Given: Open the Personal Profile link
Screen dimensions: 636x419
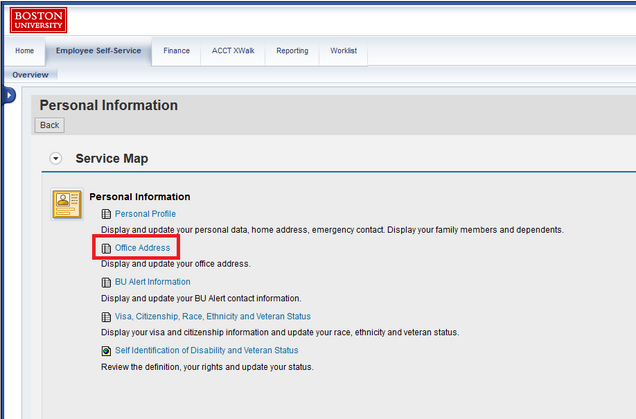Looking at the screenshot, I should pyautogui.click(x=145, y=214).
